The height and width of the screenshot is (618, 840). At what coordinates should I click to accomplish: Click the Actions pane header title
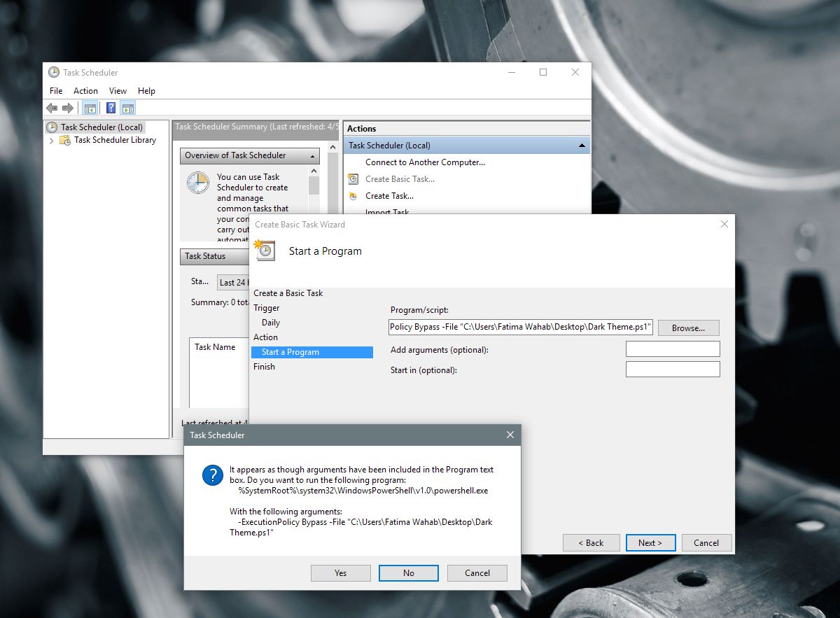(x=362, y=129)
